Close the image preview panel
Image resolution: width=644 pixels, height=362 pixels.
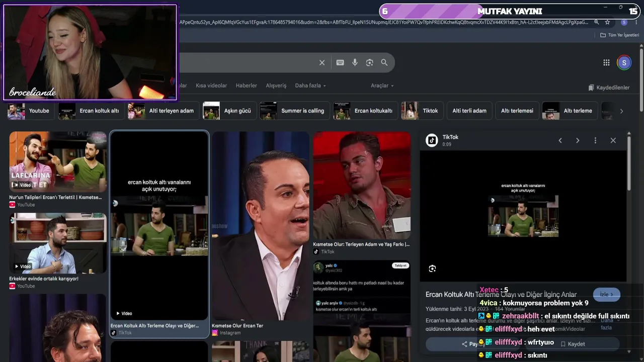pyautogui.click(x=613, y=141)
